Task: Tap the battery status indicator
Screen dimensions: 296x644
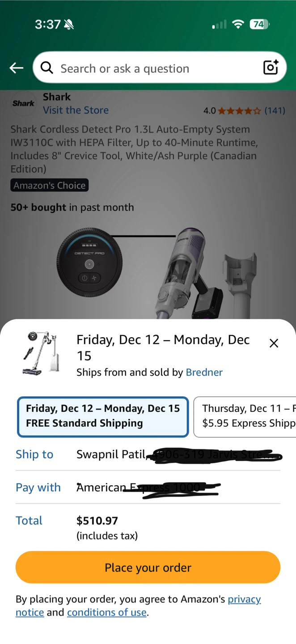Action: click(259, 24)
